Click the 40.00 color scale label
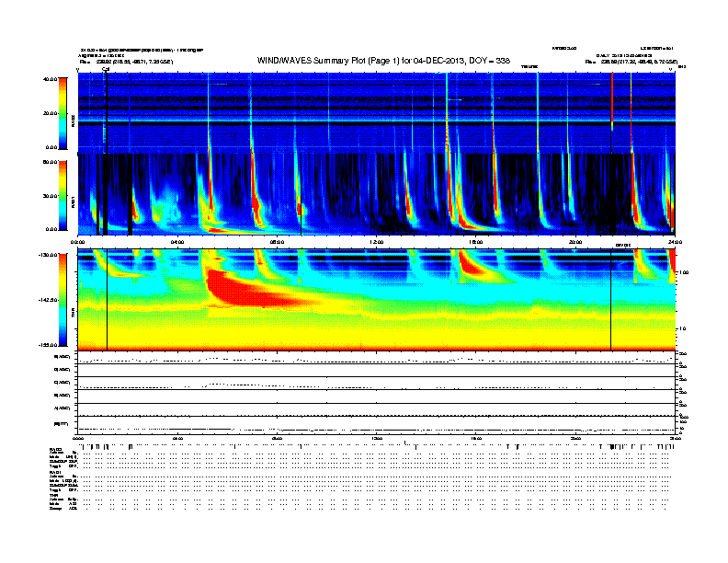Viewport: 728px width, 563px height. 51,79
